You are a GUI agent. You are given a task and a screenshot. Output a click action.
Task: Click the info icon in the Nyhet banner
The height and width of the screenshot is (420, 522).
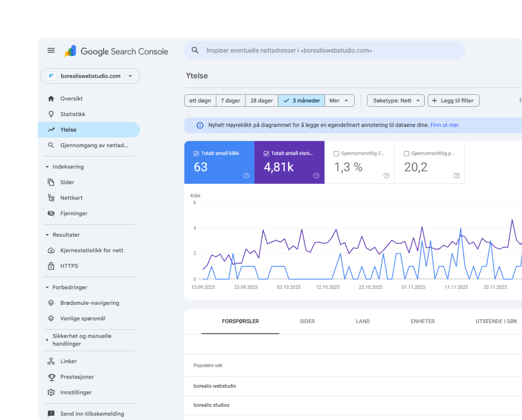pos(200,125)
